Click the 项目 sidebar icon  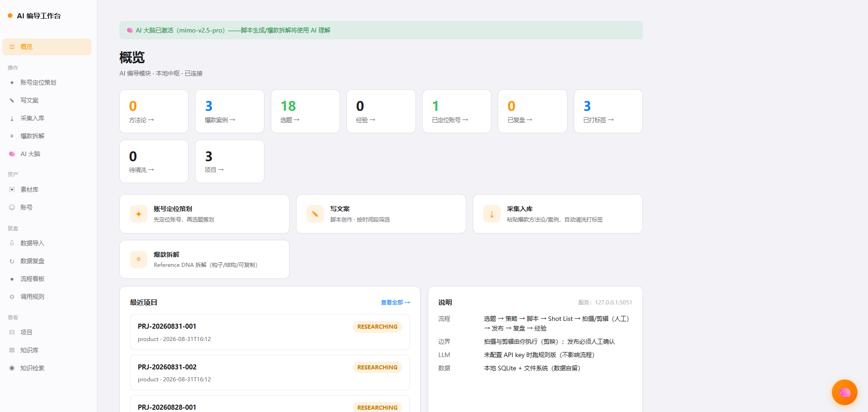pos(12,332)
